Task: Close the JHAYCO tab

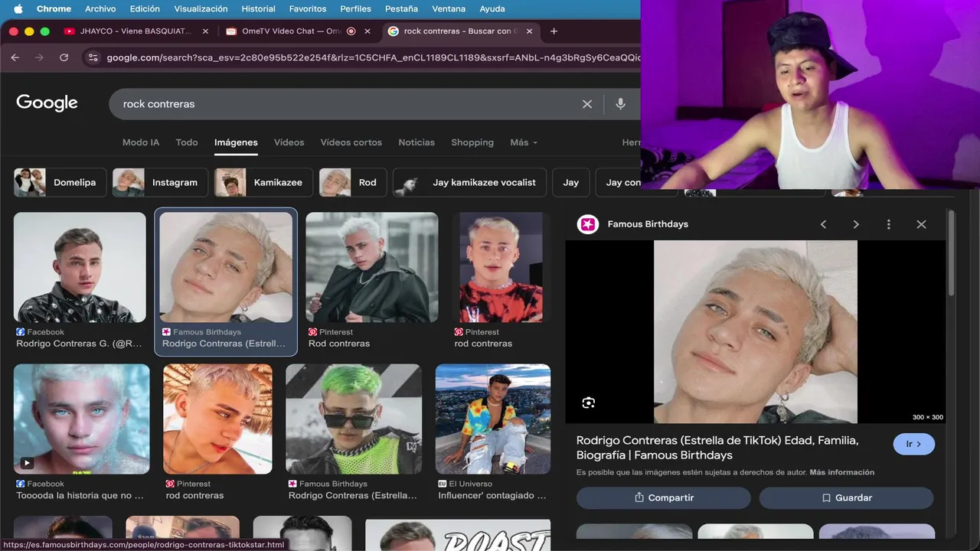Action: [205, 31]
